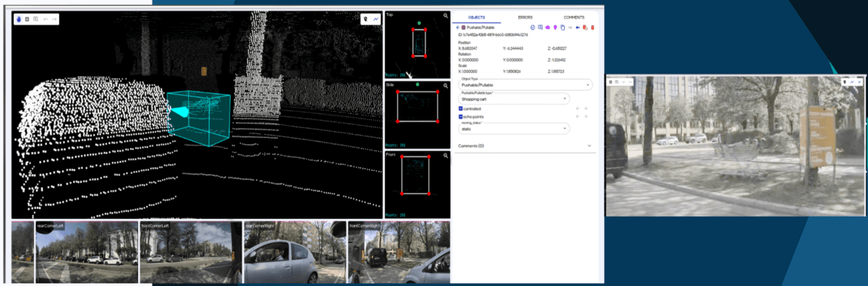Select the hand pan tool in 3D viewport
Screen dimensions: 868x286
click(x=19, y=19)
